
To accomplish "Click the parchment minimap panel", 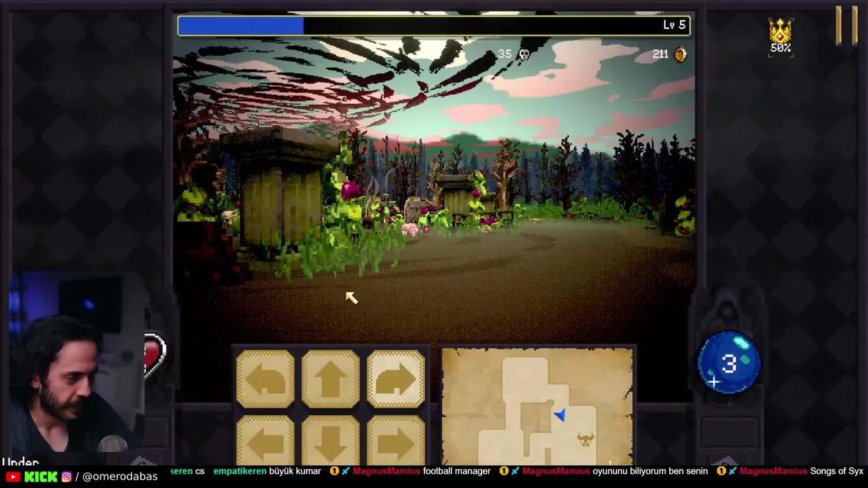I will (x=537, y=407).
